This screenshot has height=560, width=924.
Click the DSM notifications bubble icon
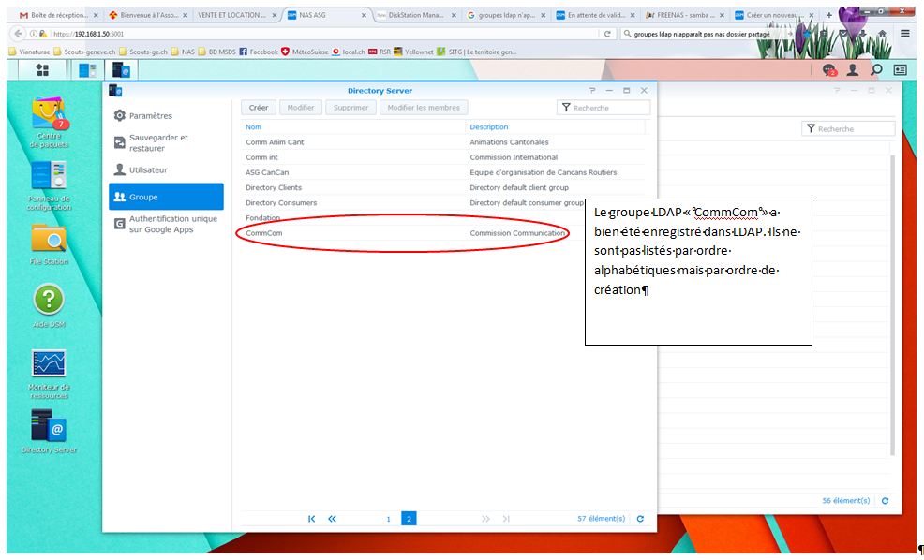pos(828,70)
